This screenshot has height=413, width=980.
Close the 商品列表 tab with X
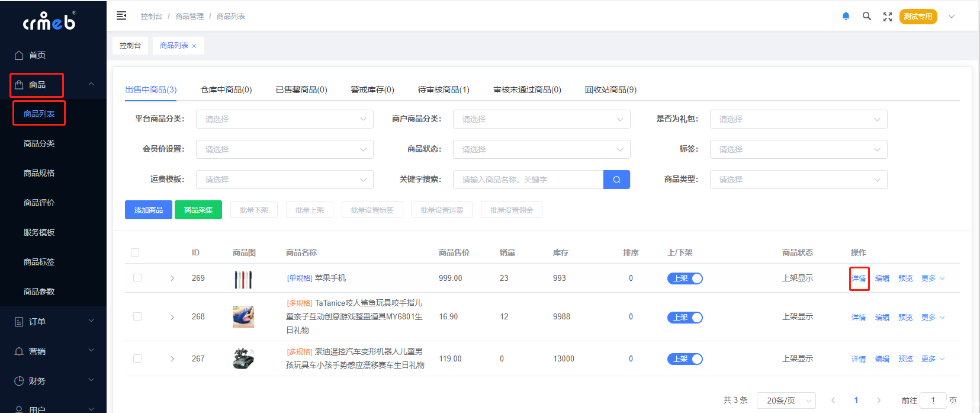[194, 46]
